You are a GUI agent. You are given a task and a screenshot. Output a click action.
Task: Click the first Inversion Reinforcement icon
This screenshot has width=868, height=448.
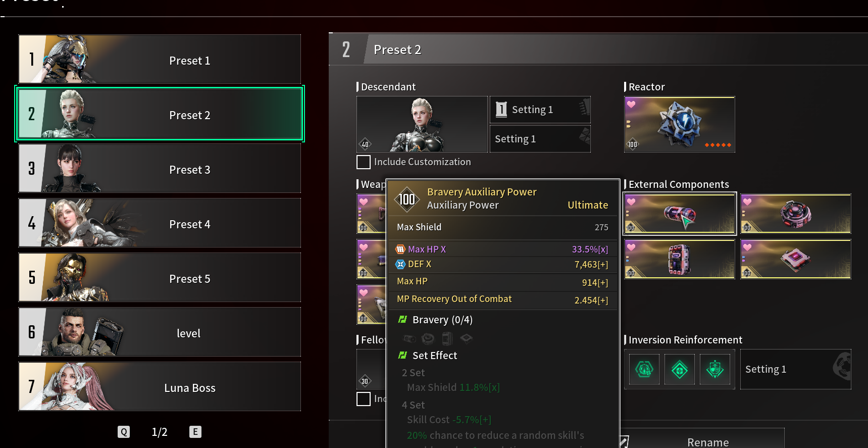pyautogui.click(x=644, y=369)
